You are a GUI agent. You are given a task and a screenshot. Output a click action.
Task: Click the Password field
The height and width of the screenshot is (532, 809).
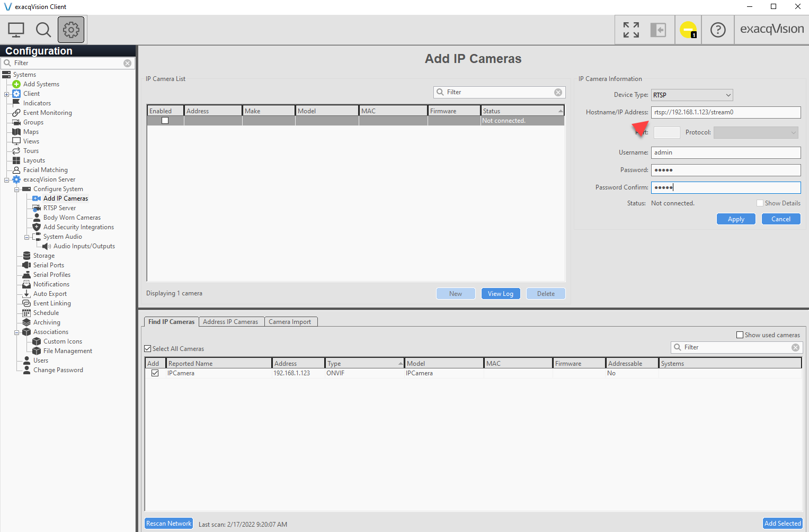726,170
